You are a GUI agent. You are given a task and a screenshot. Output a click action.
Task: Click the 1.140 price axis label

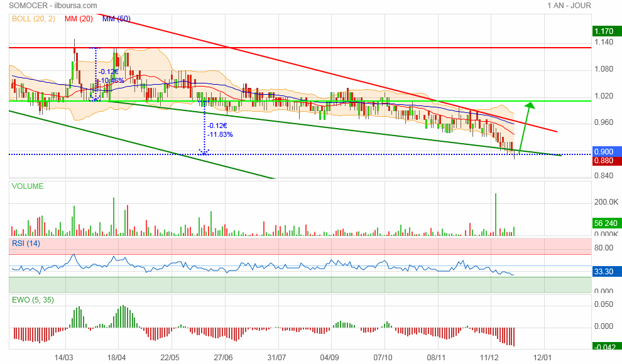(x=603, y=42)
